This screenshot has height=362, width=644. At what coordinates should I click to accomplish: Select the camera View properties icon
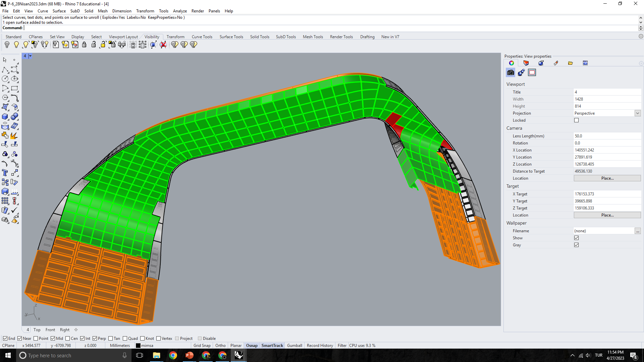[x=511, y=72]
